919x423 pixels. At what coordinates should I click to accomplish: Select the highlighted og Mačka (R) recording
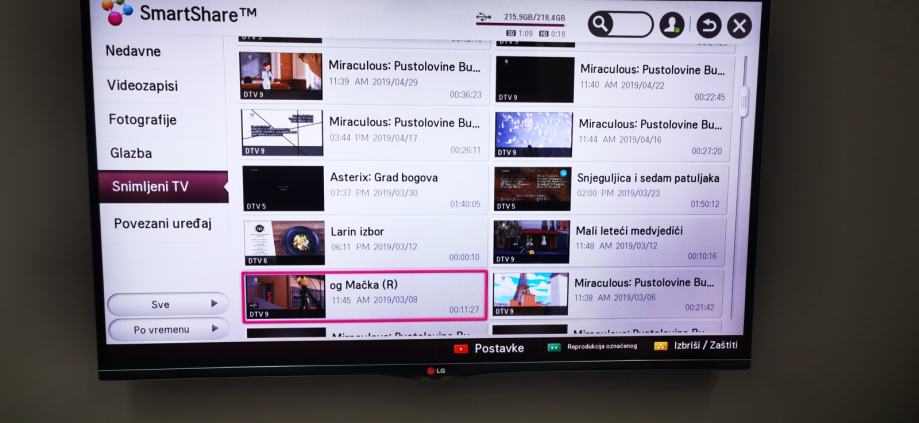click(365, 296)
